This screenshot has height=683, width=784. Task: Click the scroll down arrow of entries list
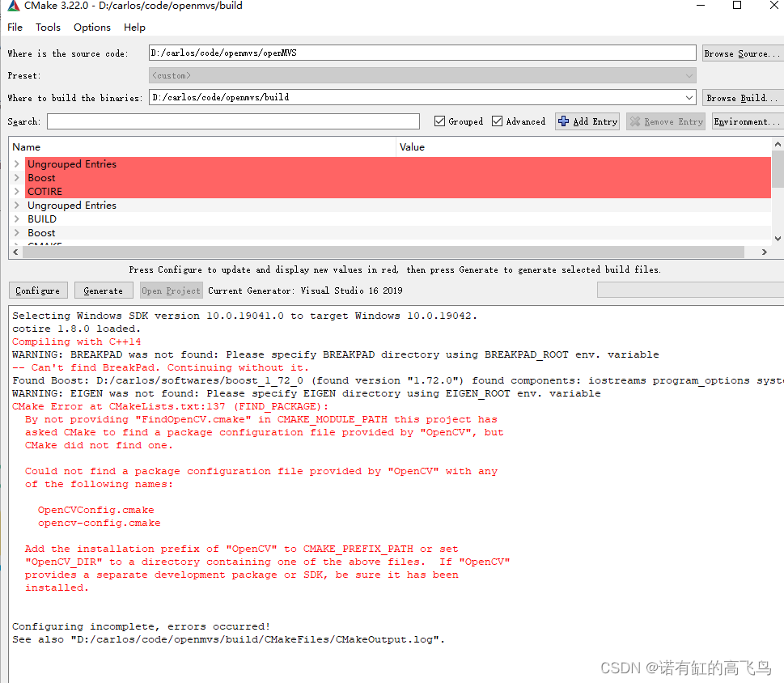(x=778, y=239)
